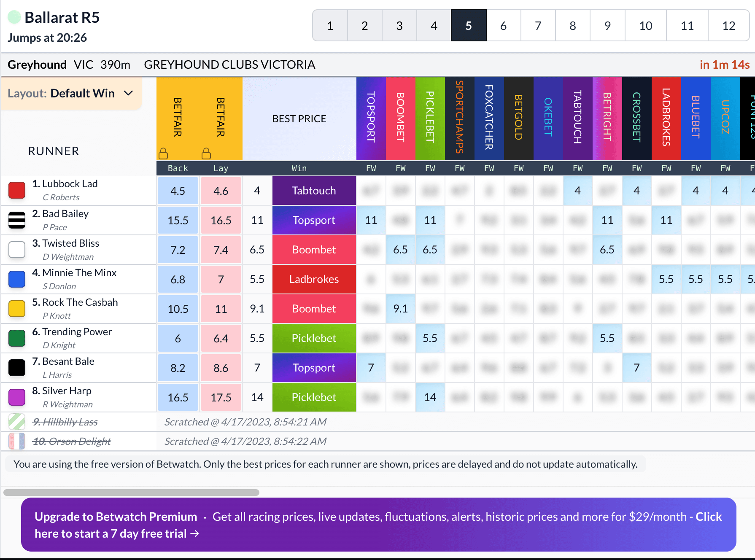755x560 pixels.
Task: Click Tabtouch best price for Lubbock Lad
Action: (314, 190)
